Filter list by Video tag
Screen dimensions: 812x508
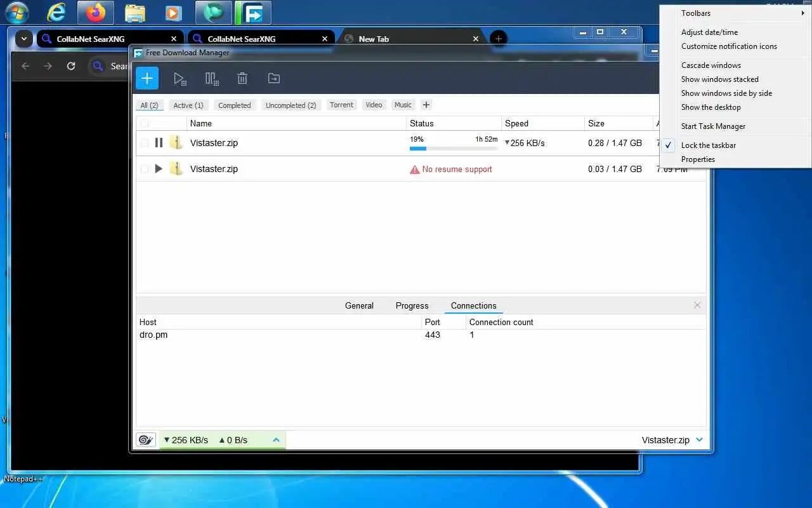(x=374, y=105)
